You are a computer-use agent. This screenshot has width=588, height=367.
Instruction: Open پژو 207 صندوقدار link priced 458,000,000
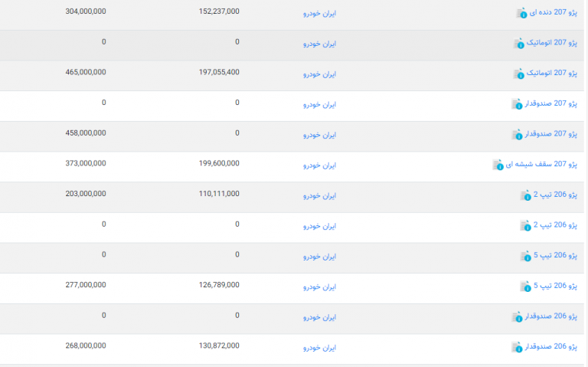pyautogui.click(x=551, y=134)
